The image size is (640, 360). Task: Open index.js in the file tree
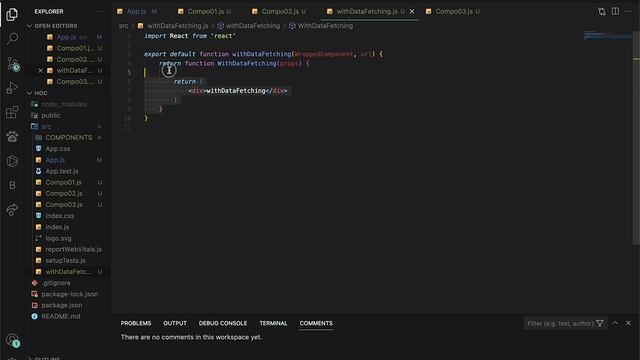[57, 227]
